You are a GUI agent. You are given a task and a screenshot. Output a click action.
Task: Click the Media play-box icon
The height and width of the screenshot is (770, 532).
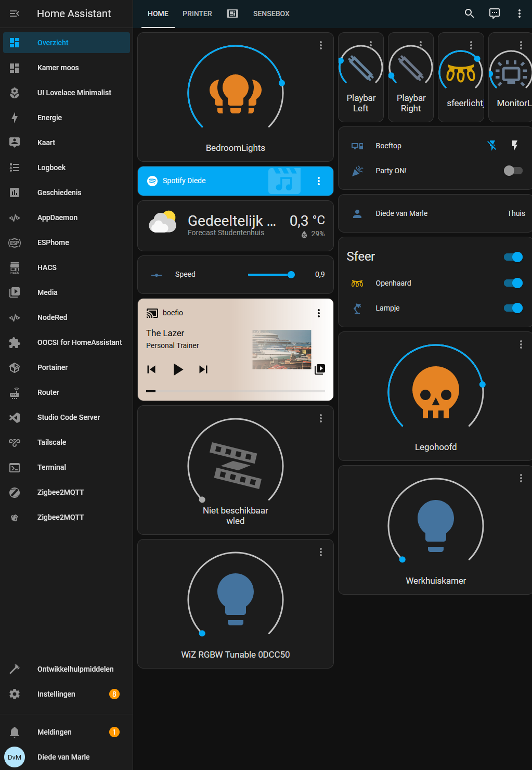15,292
